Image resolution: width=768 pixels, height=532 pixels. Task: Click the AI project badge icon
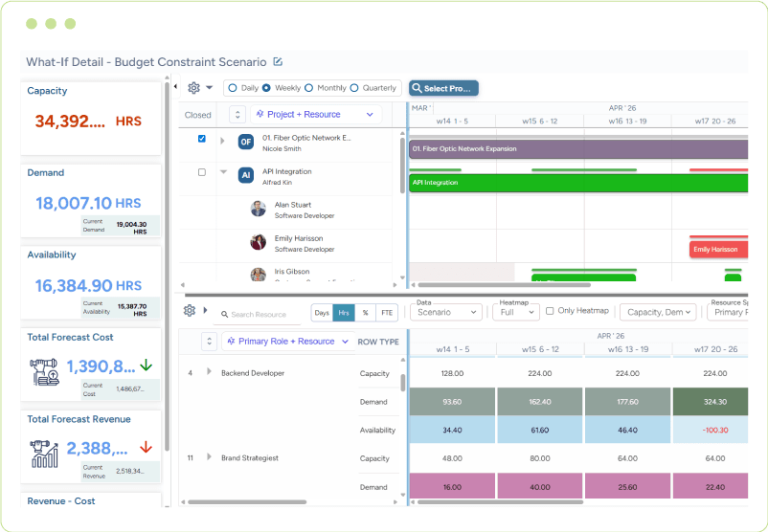(246, 175)
